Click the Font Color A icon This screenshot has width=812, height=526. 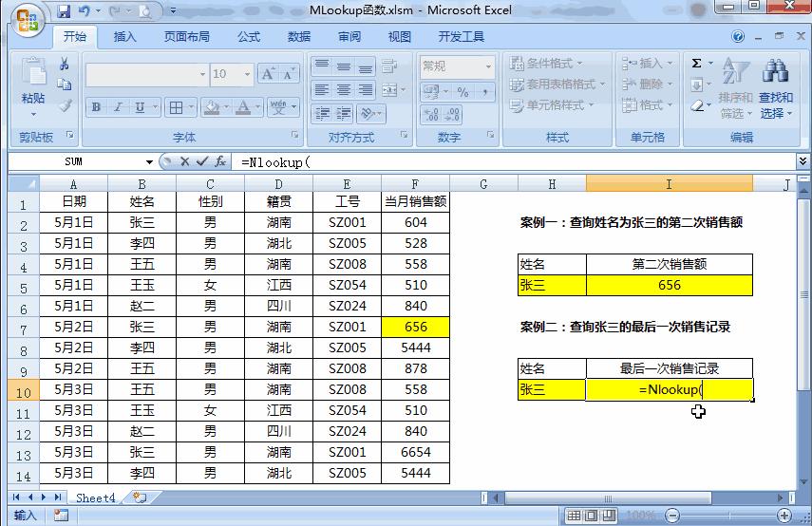click(242, 107)
